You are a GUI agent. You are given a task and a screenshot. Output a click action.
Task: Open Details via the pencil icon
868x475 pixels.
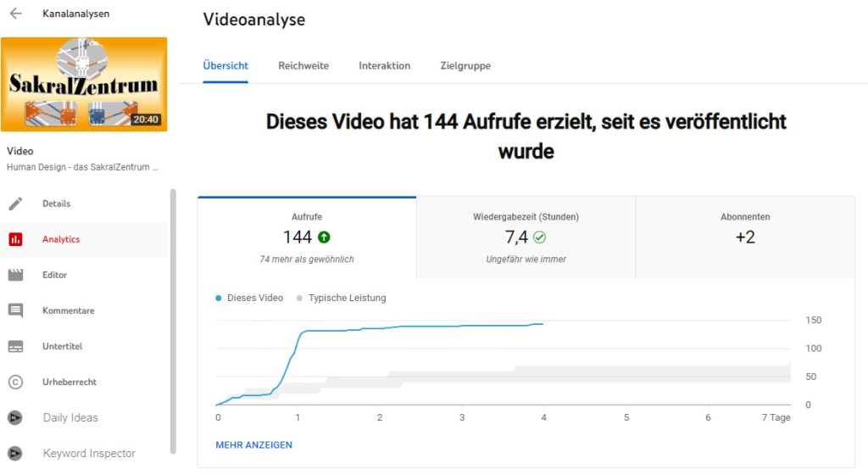click(15, 204)
